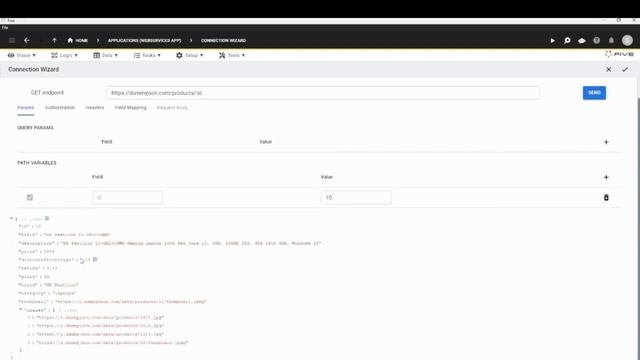Image resolution: width=640 pixels, height=360 pixels.
Task: Click the Send button
Action: pyautogui.click(x=594, y=93)
